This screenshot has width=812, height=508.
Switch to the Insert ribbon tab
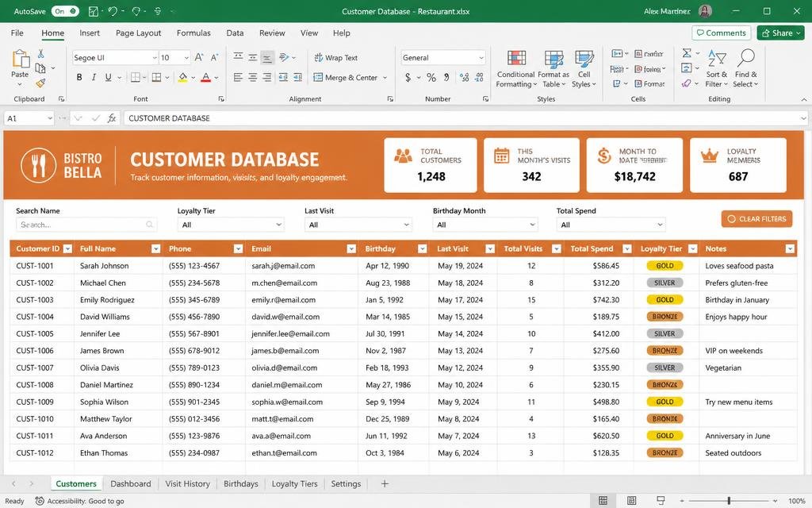point(90,33)
